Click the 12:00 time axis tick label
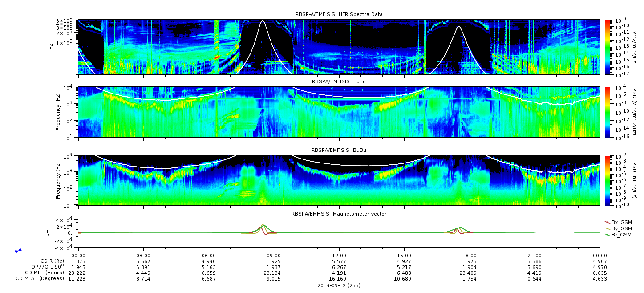The image size is (644, 293). click(x=339, y=255)
